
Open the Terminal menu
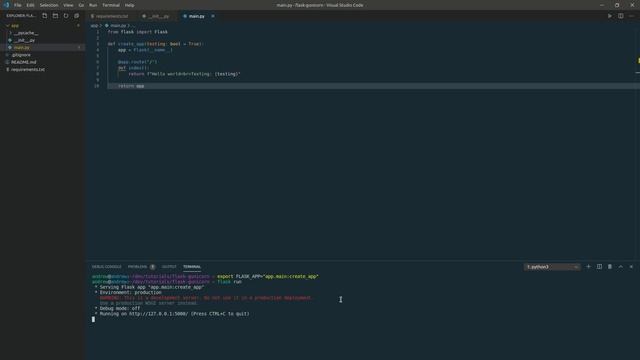pos(111,5)
